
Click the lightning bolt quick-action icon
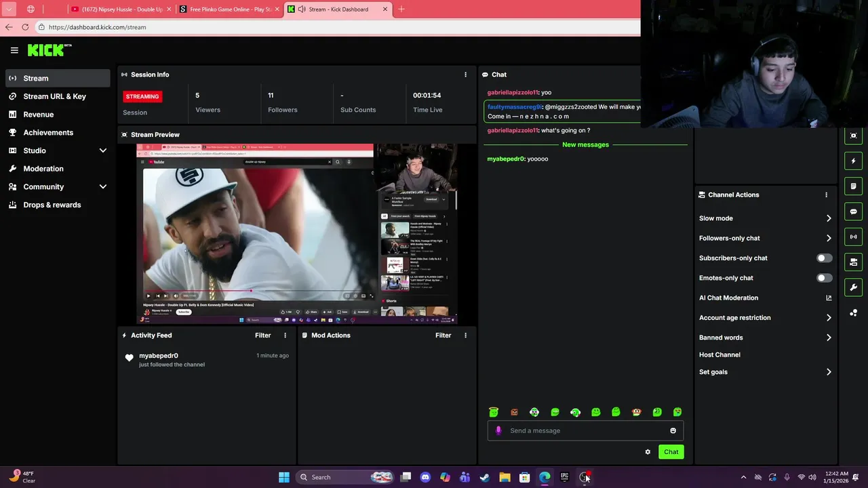click(x=853, y=161)
